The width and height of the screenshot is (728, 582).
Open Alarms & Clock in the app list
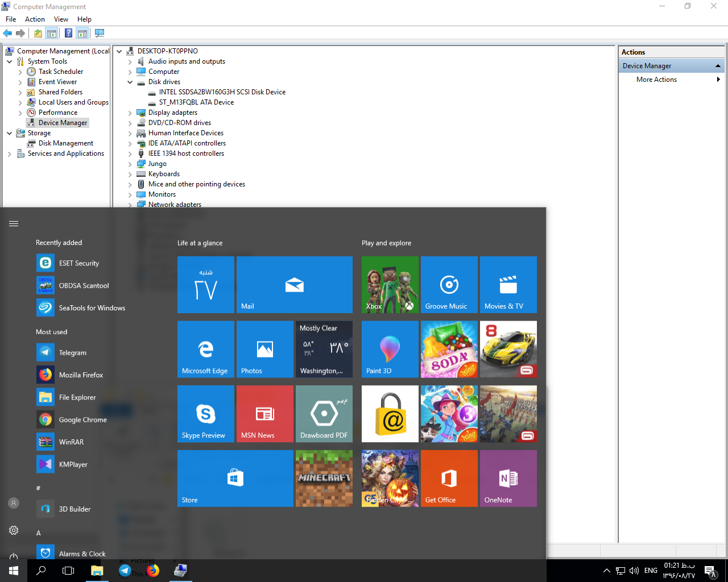[x=82, y=554]
